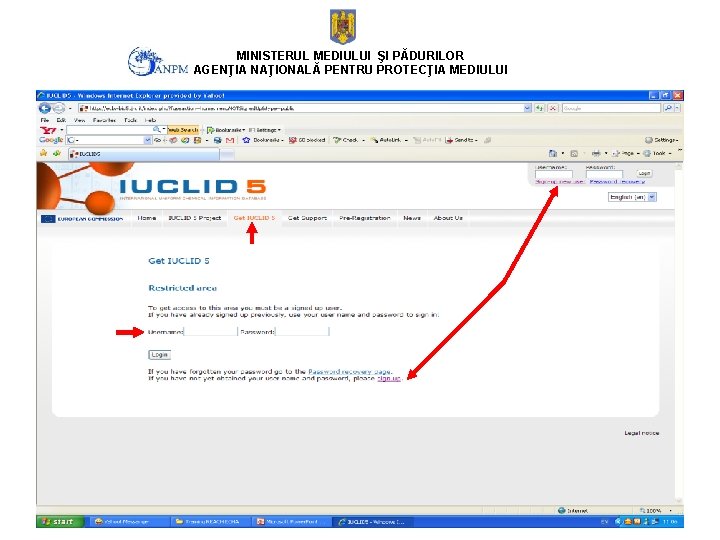Select the Get IUCLID 5 navigation tab
This screenshot has height=540, width=720.
(x=254, y=218)
